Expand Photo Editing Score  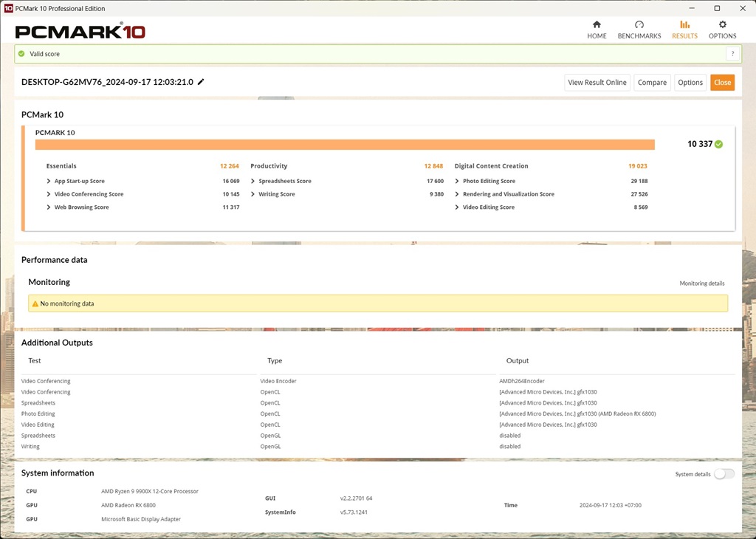click(x=457, y=181)
